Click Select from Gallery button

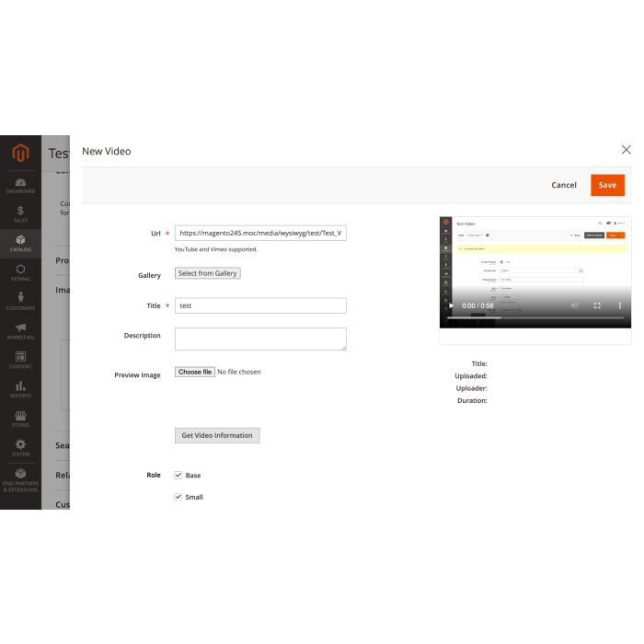point(207,273)
